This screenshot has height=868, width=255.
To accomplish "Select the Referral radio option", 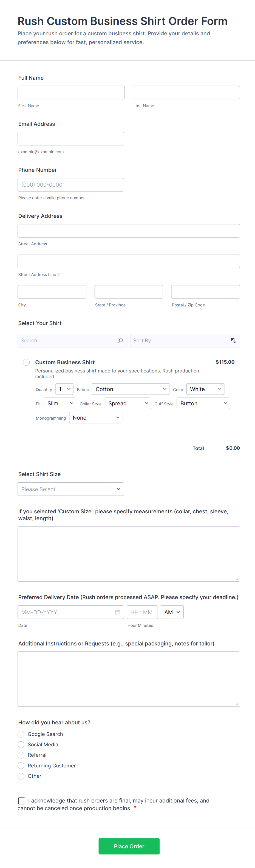I will pos(21,755).
